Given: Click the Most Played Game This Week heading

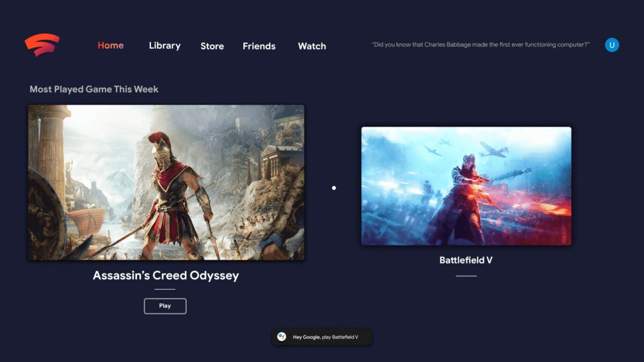Looking at the screenshot, I should pyautogui.click(x=94, y=89).
